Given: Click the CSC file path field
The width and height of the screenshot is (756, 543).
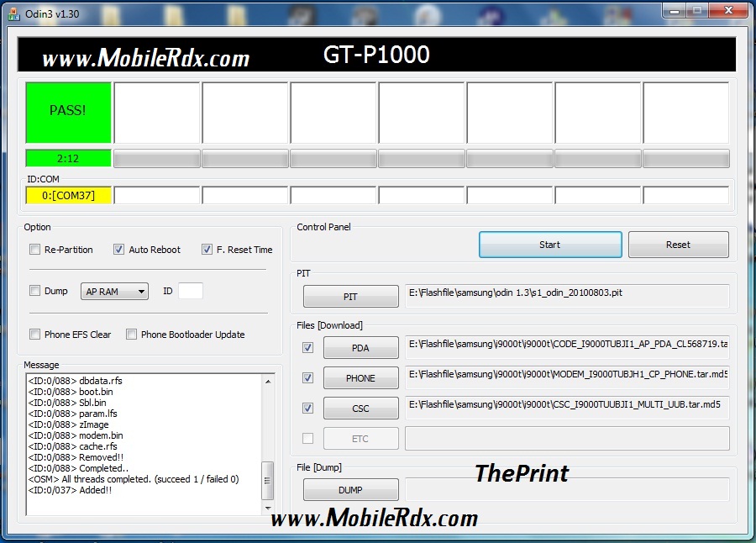Looking at the screenshot, I should 567,408.
